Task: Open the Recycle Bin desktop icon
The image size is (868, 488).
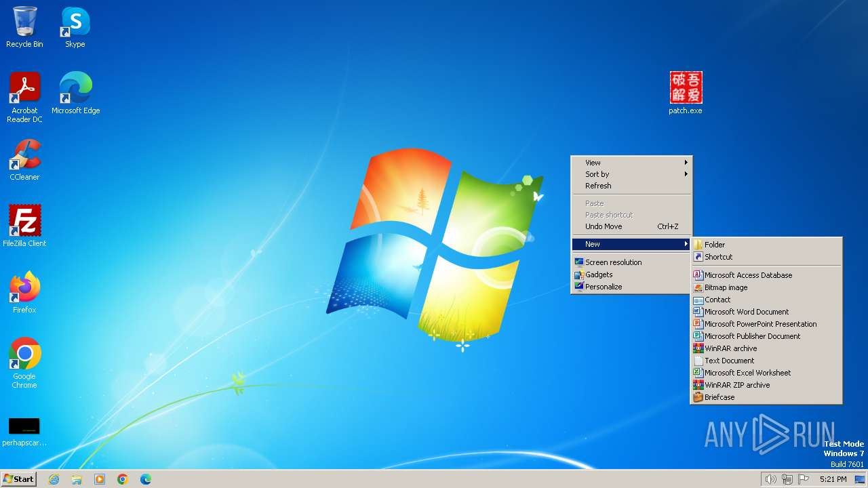Action: 24,27
